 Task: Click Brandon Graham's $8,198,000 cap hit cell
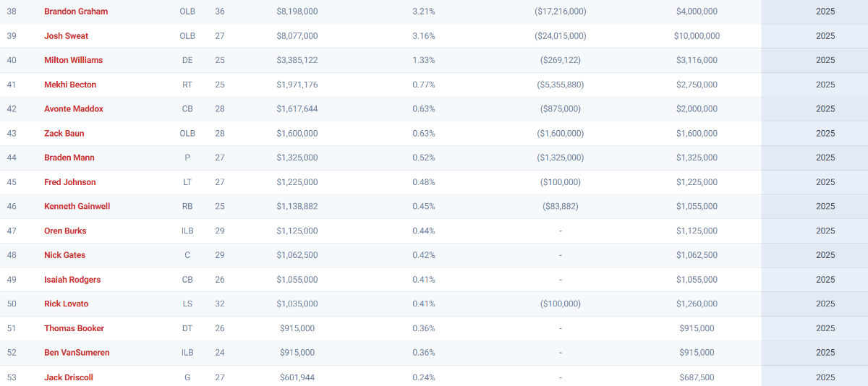(297, 12)
